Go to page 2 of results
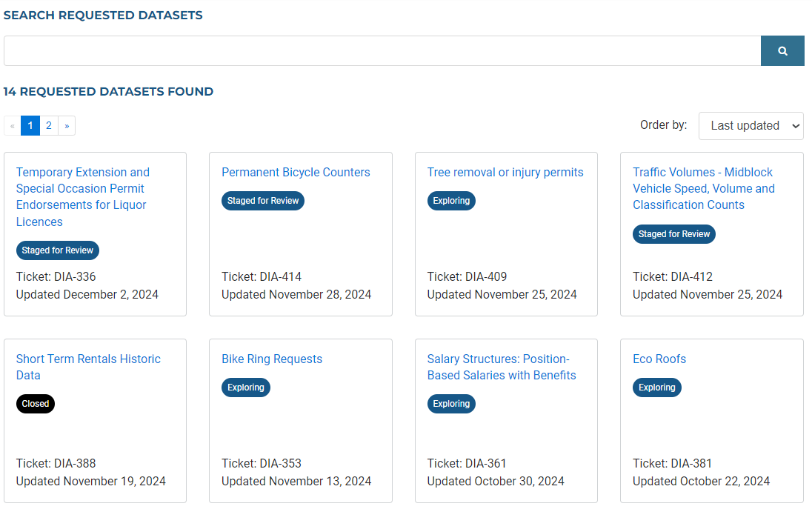The width and height of the screenshot is (812, 512). pyautogui.click(x=48, y=125)
